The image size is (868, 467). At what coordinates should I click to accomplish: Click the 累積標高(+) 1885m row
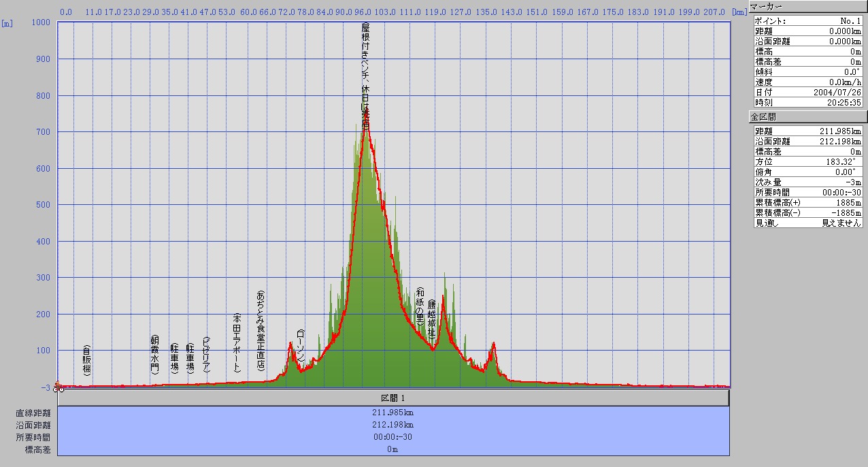[x=807, y=202]
